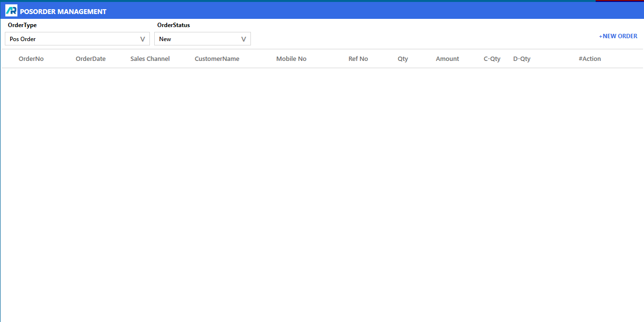The image size is (644, 322).
Task: Click the OrderDate column header
Action: (x=90, y=59)
